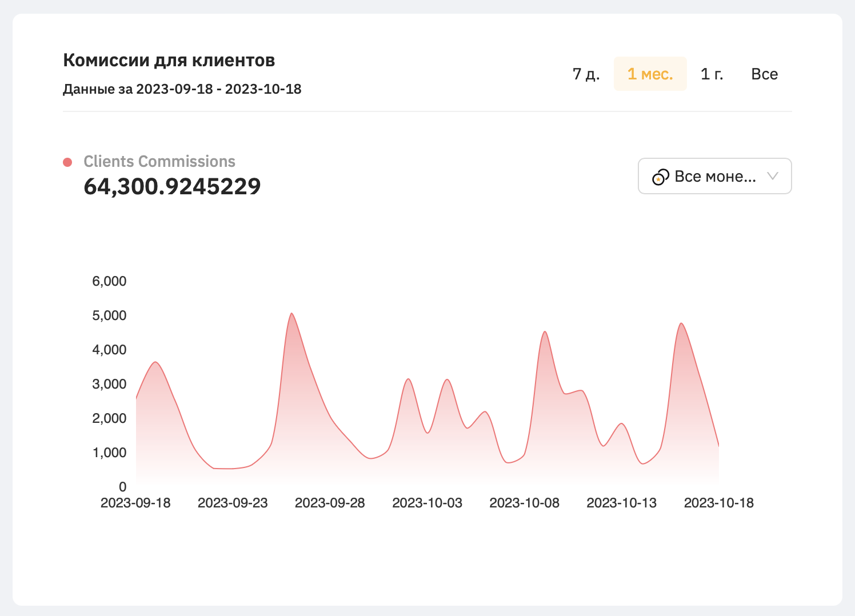Show all-time data with Все tab
Image resolution: width=855 pixels, height=616 pixels.
[x=764, y=74]
